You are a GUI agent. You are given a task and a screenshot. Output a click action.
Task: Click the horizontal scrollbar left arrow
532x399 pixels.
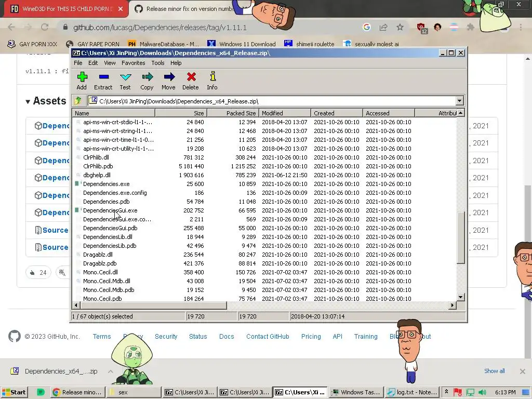coord(76,305)
